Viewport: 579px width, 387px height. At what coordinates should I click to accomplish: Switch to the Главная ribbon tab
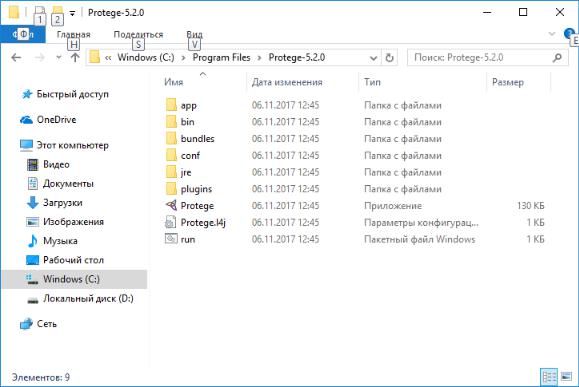click(73, 34)
